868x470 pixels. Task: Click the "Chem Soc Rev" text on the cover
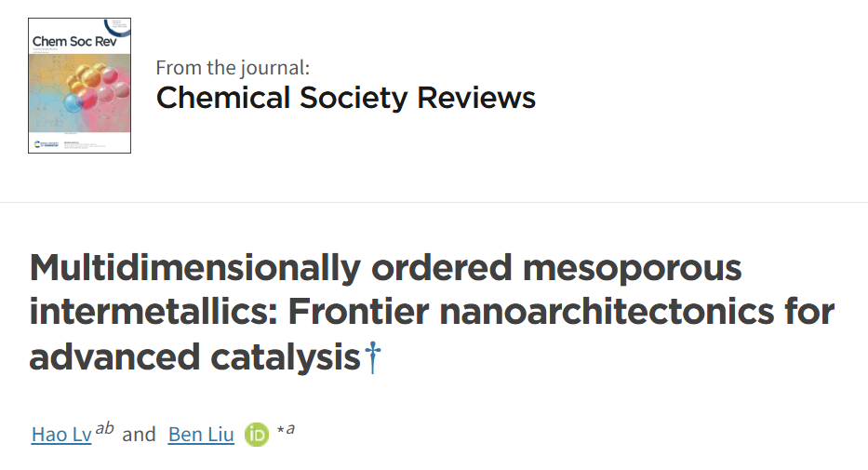pos(74,42)
